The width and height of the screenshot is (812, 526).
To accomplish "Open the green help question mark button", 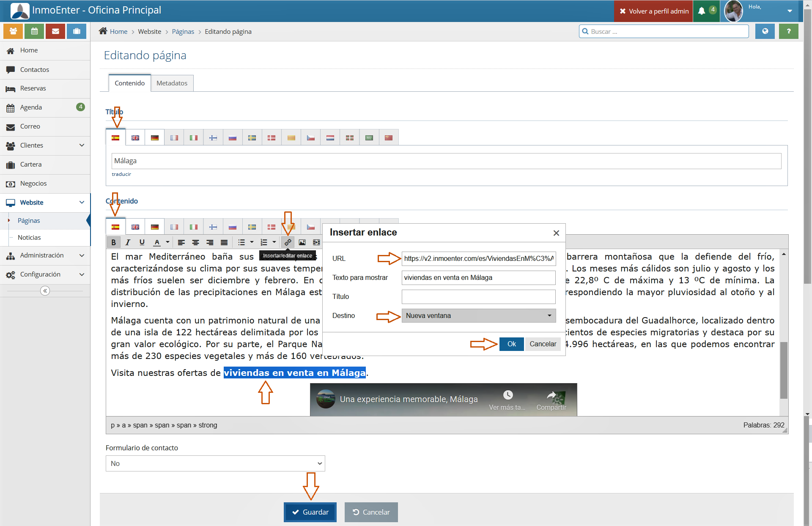I will 789,31.
